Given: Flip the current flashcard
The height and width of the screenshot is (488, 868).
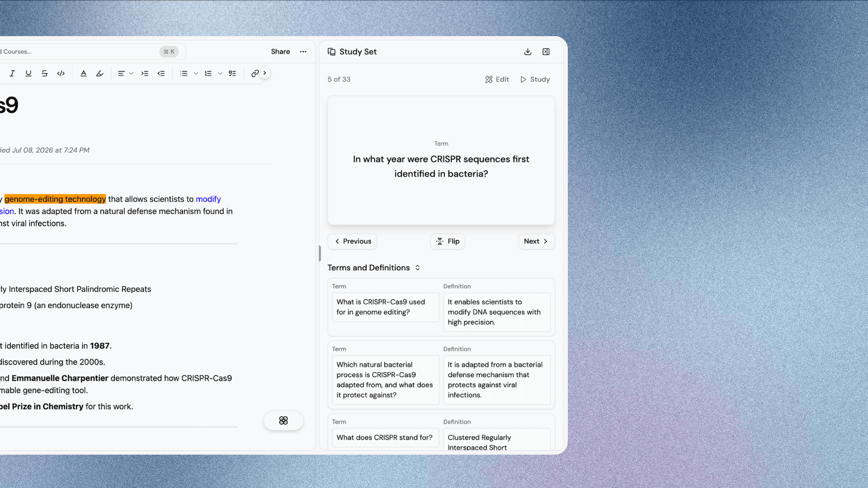Looking at the screenshot, I should pos(448,241).
